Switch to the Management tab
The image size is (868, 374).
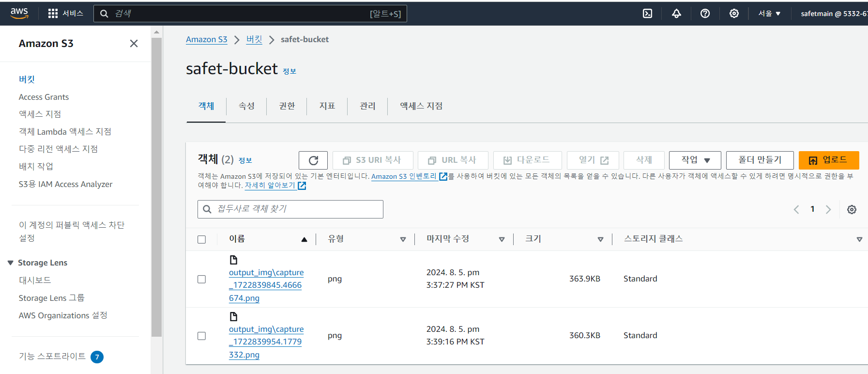367,106
